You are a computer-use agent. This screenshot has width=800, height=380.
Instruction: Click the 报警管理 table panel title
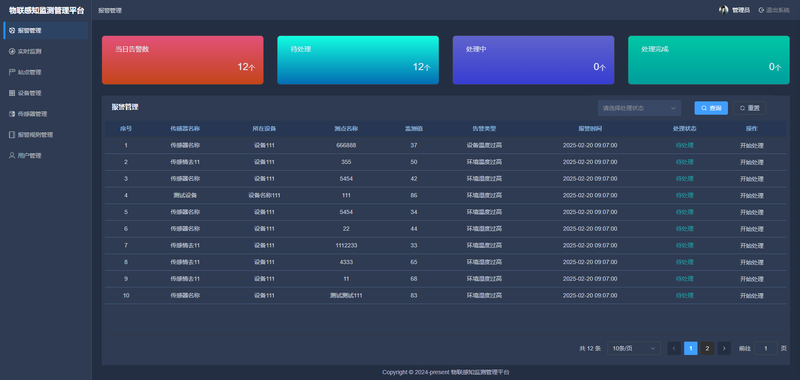click(x=125, y=107)
